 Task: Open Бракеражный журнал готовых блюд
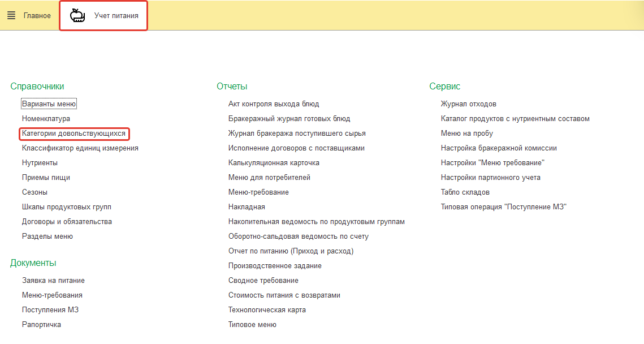(289, 119)
